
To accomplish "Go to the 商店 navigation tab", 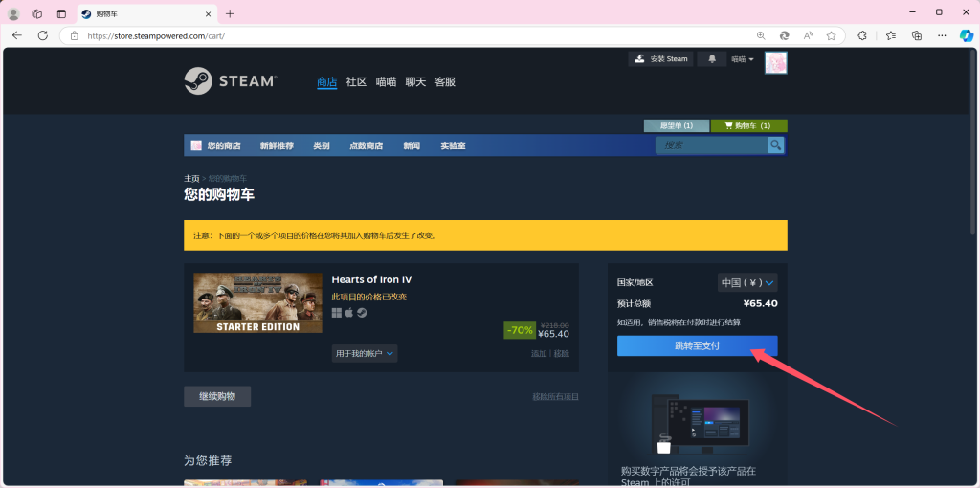I will pyautogui.click(x=327, y=82).
